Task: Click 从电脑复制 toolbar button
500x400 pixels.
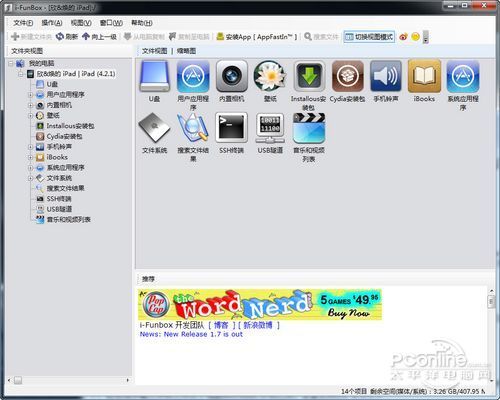Action: [144, 37]
